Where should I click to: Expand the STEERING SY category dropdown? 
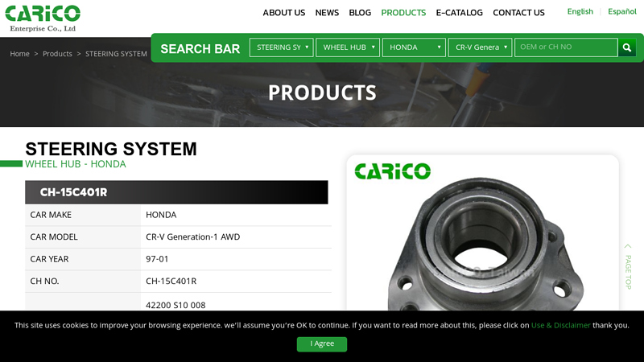[x=281, y=47]
